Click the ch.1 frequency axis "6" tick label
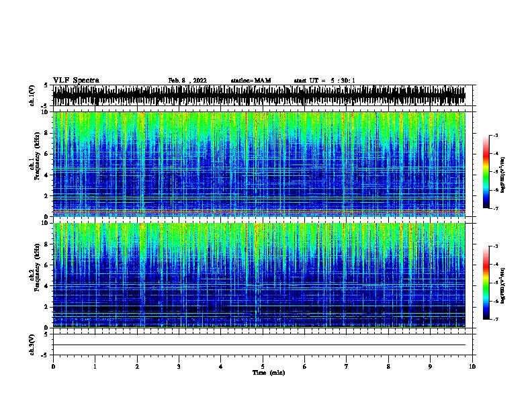The height and width of the screenshot is (411, 532). 46,154
